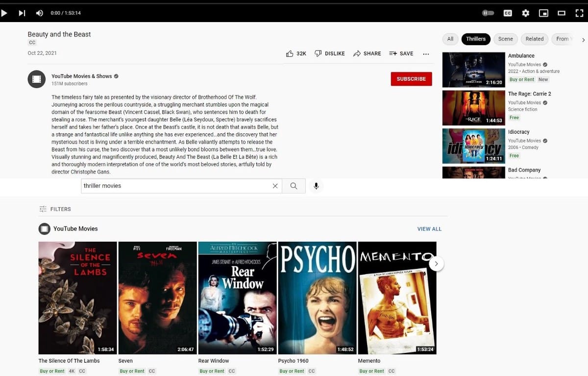
Task: Select the Thrillers filter chip
Action: click(476, 39)
